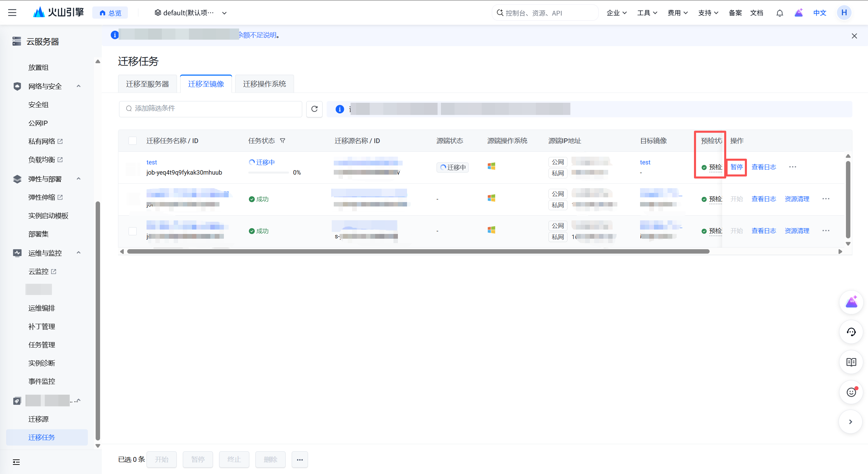868x474 pixels.
Task: Click the table vertical scrollbar
Action: click(x=848, y=199)
